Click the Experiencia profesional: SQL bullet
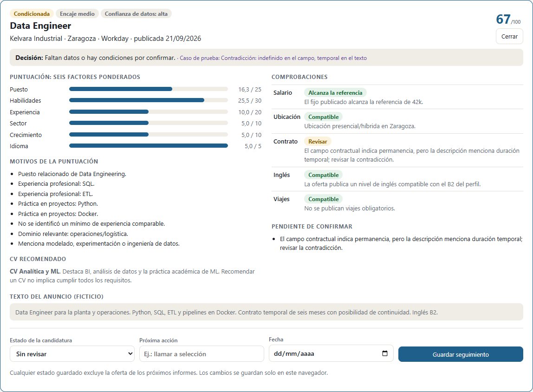Viewport: 533px width, 392px height. [x=56, y=184]
